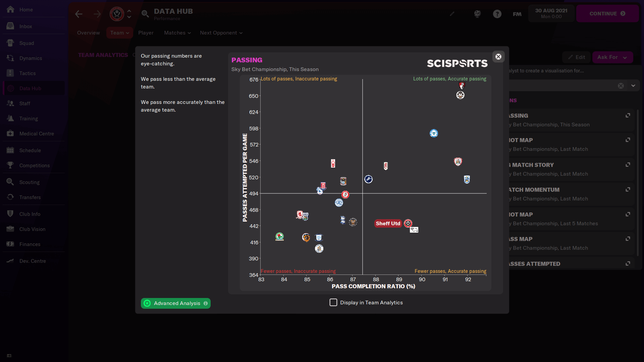
Task: Click the small icon at bottom-left corner
Action: pos(9,356)
